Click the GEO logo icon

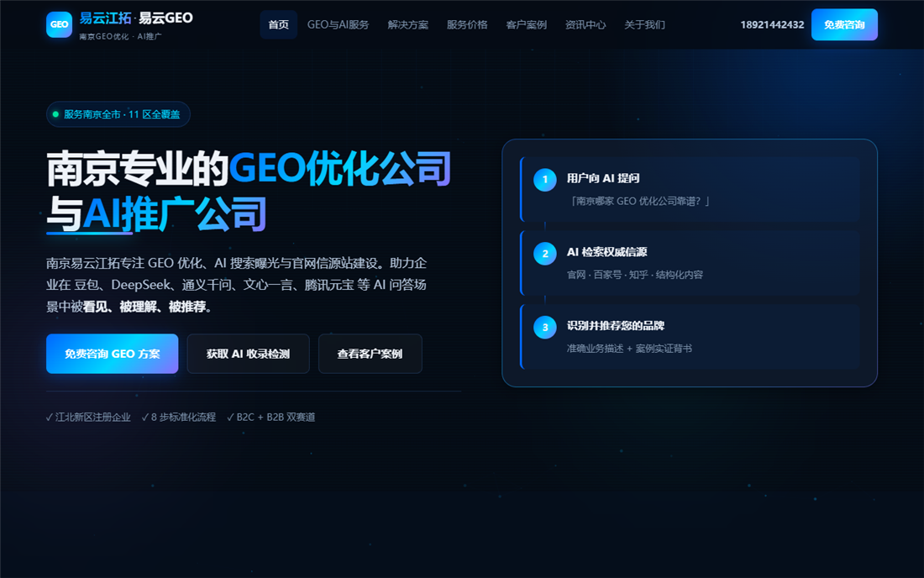(59, 24)
